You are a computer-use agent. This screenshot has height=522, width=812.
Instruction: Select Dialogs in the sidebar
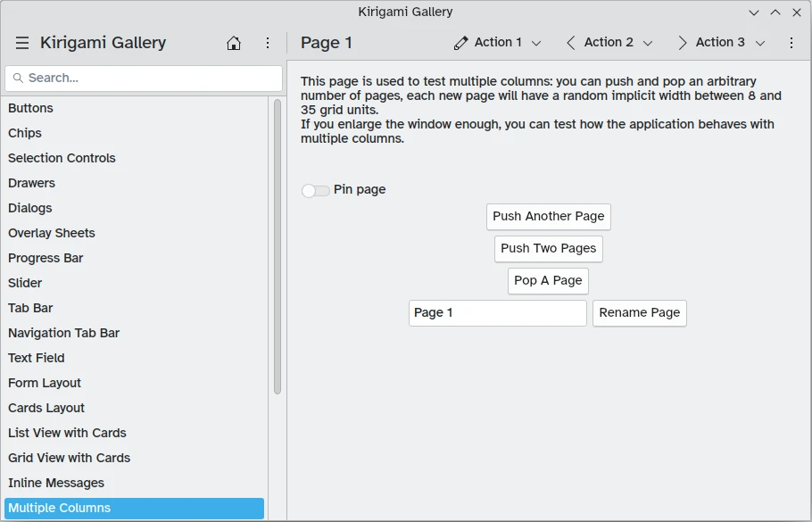[134, 208]
